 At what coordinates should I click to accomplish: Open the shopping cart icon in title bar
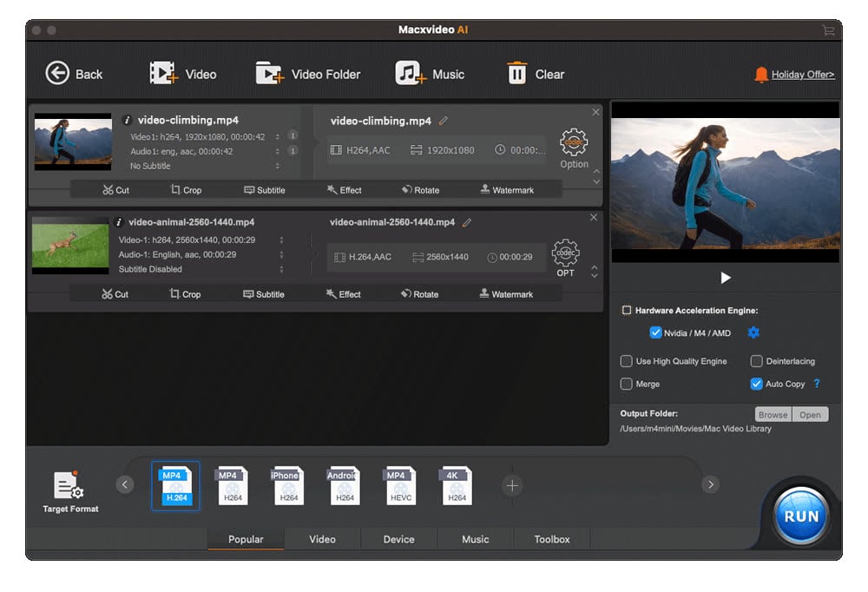pyautogui.click(x=827, y=30)
